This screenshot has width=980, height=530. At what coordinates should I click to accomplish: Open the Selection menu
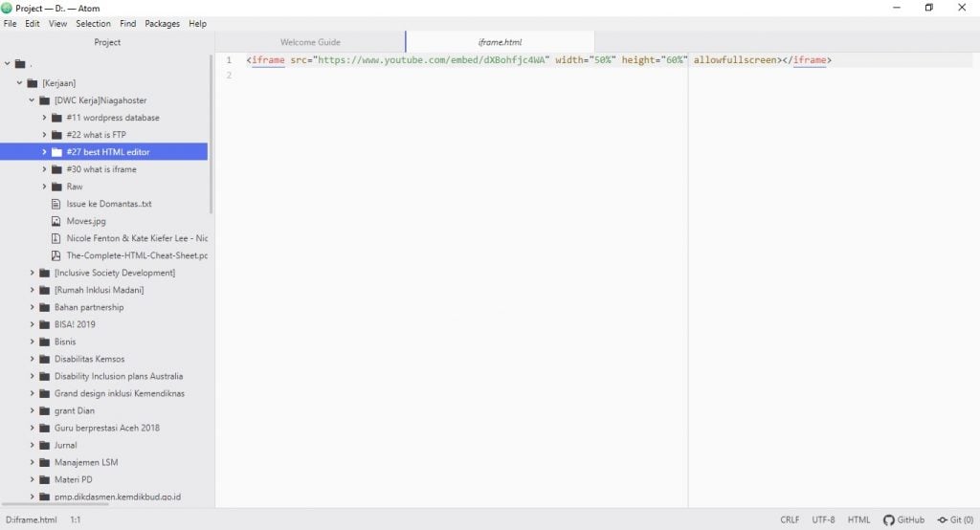pos(93,24)
